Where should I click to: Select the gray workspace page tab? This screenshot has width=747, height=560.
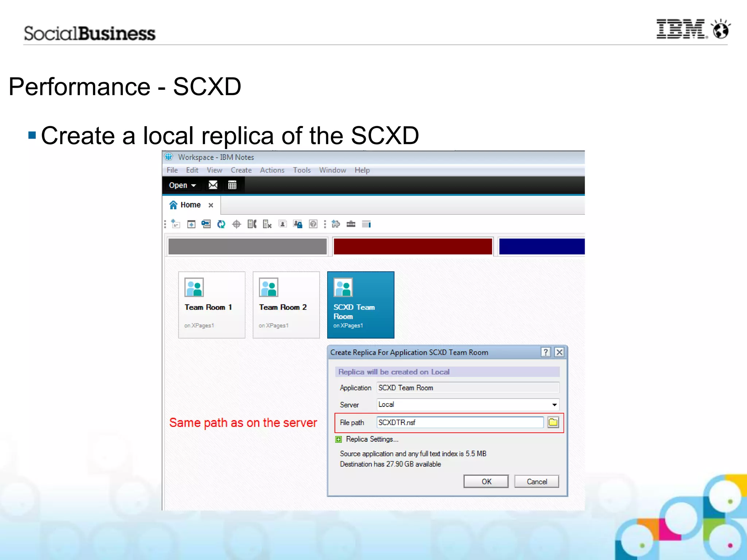(x=247, y=246)
